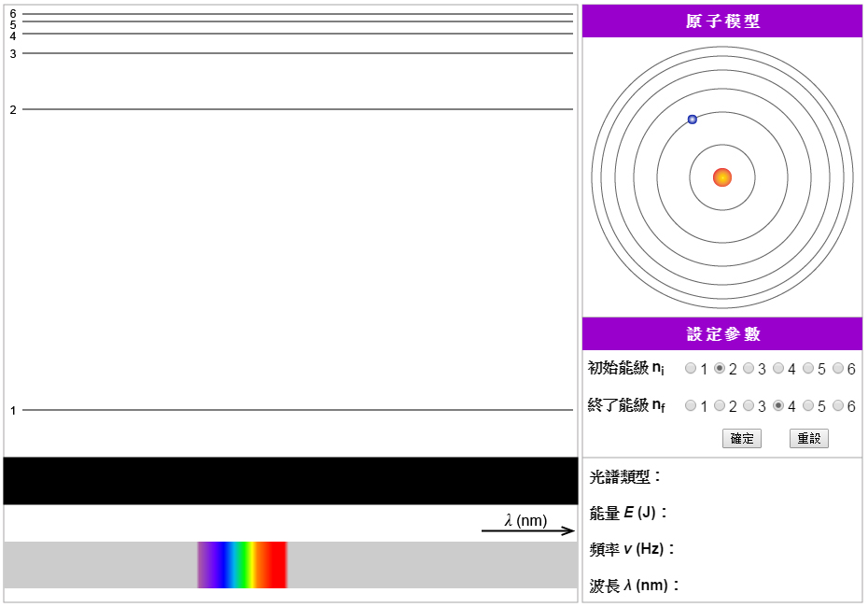Click the n=3 energy level line
Image resolution: width=868 pixels, height=607 pixels.
[x=298, y=53]
